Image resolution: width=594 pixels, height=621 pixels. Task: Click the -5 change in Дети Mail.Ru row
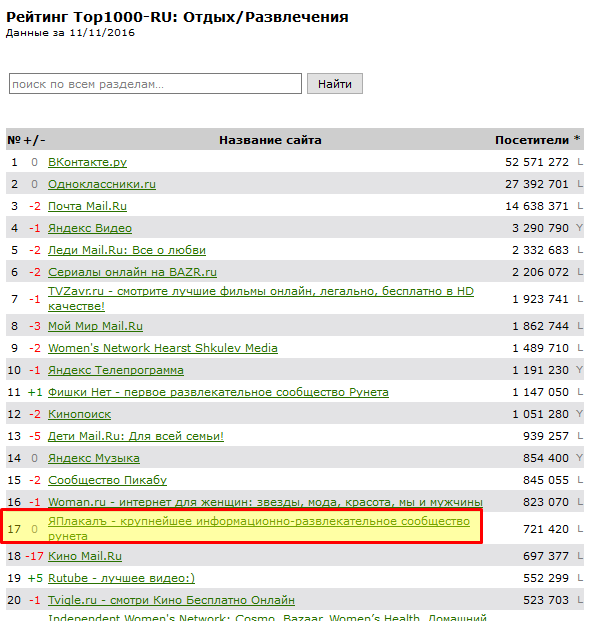tap(35, 436)
